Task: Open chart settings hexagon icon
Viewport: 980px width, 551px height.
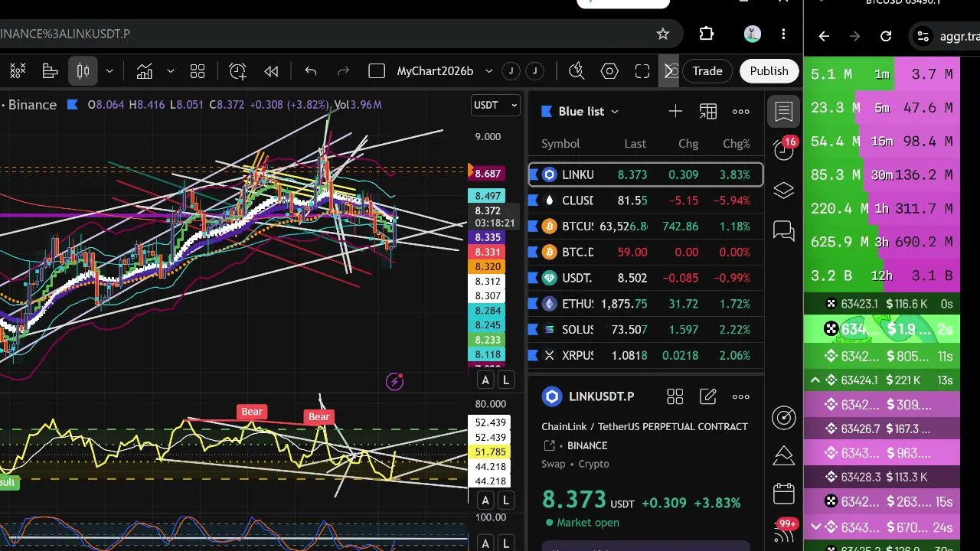Action: coord(609,71)
